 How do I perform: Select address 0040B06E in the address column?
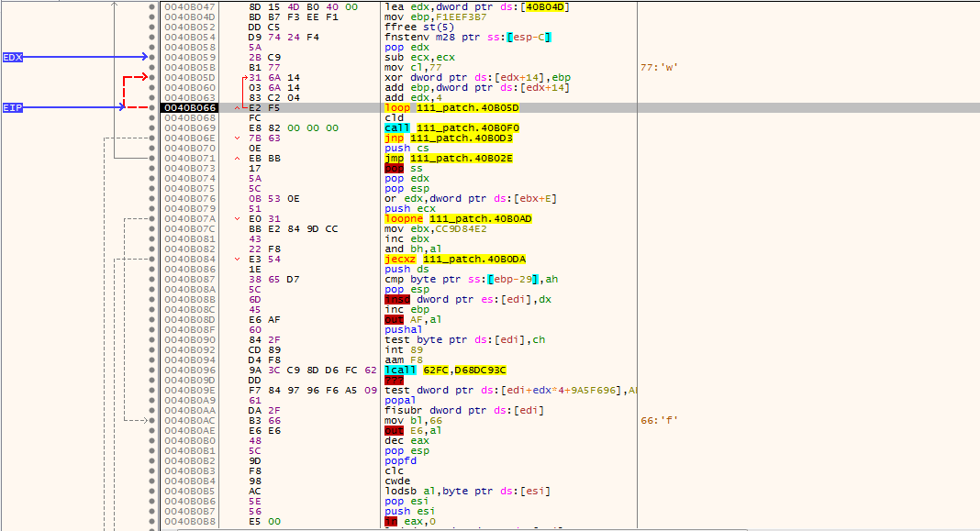[189, 138]
